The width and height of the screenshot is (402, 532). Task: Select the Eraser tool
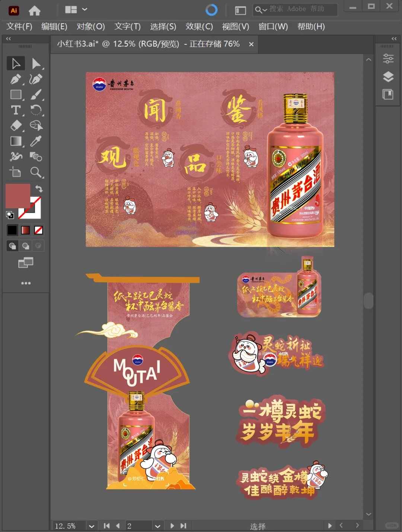click(16, 126)
